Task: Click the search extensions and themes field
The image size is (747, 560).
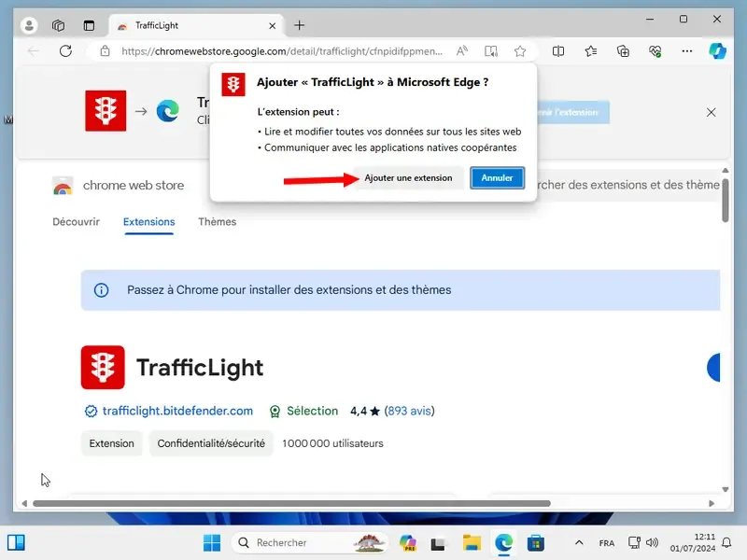Action: point(628,185)
